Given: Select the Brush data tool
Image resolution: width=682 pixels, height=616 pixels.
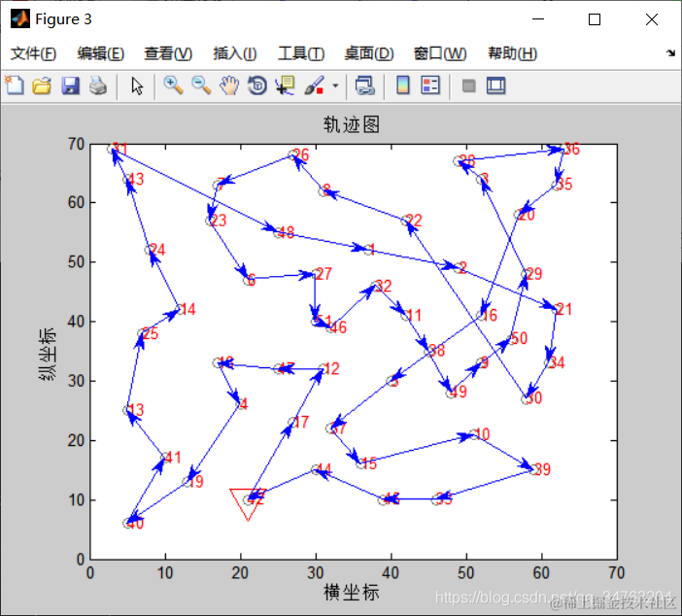Looking at the screenshot, I should [x=314, y=86].
